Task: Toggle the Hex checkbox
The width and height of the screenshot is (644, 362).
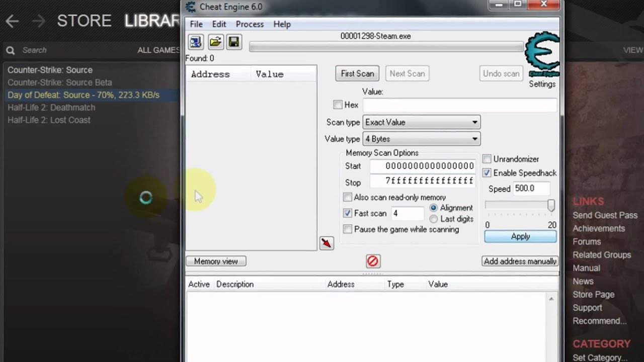Action: click(x=338, y=105)
